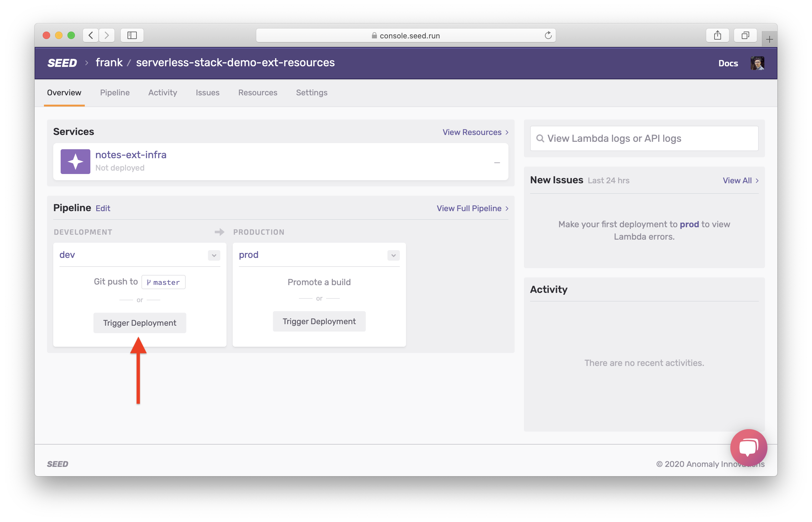Click the notes-ext-infra service star icon

[75, 161]
